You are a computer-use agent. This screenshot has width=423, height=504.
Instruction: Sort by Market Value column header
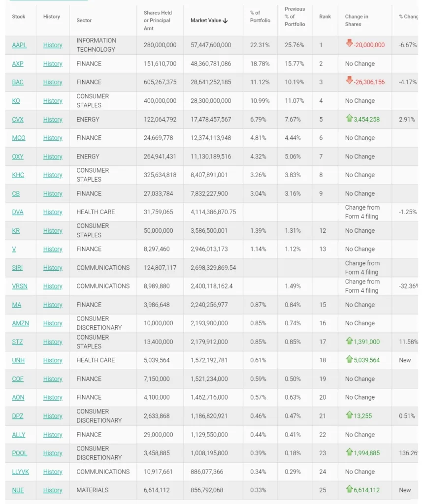209,21
